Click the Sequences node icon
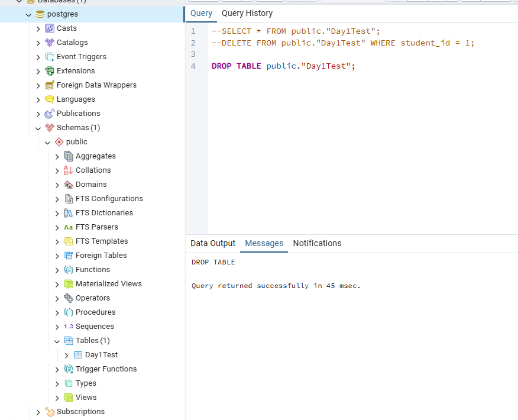 (x=69, y=327)
